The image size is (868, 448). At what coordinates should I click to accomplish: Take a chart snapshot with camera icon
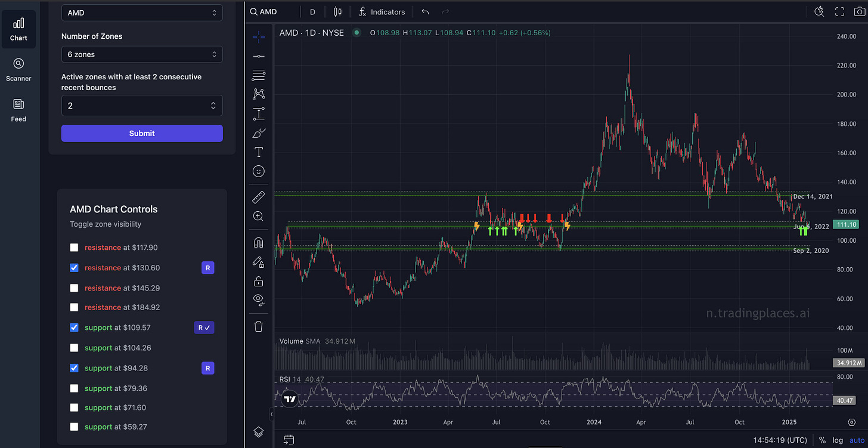pos(859,12)
